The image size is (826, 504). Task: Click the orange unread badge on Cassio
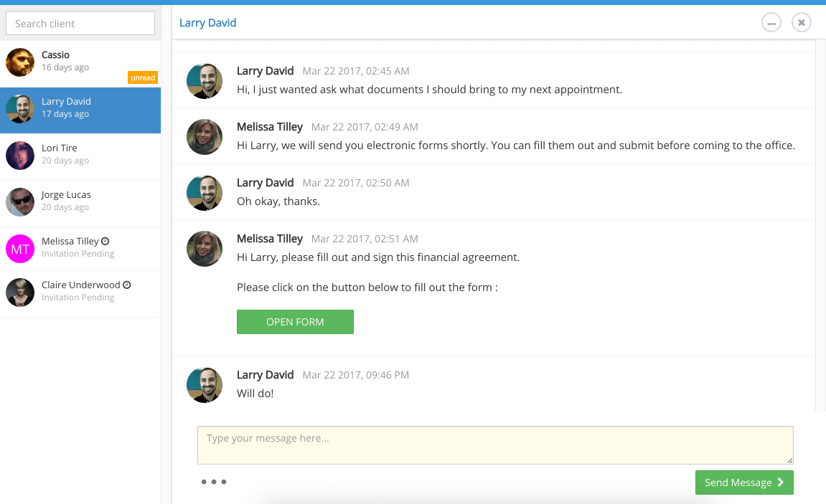point(143,77)
